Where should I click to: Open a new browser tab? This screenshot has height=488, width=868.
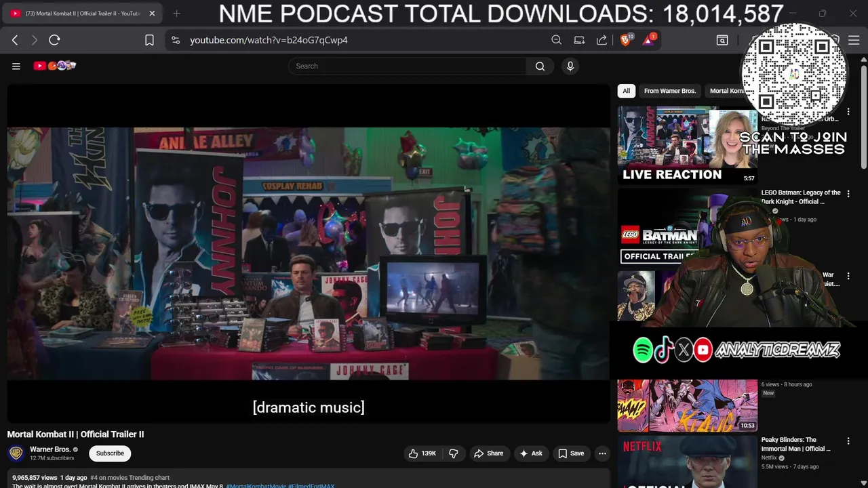pos(176,13)
